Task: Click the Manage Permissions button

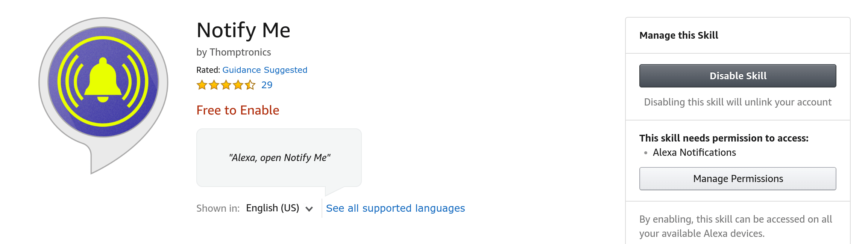Action: (737, 179)
